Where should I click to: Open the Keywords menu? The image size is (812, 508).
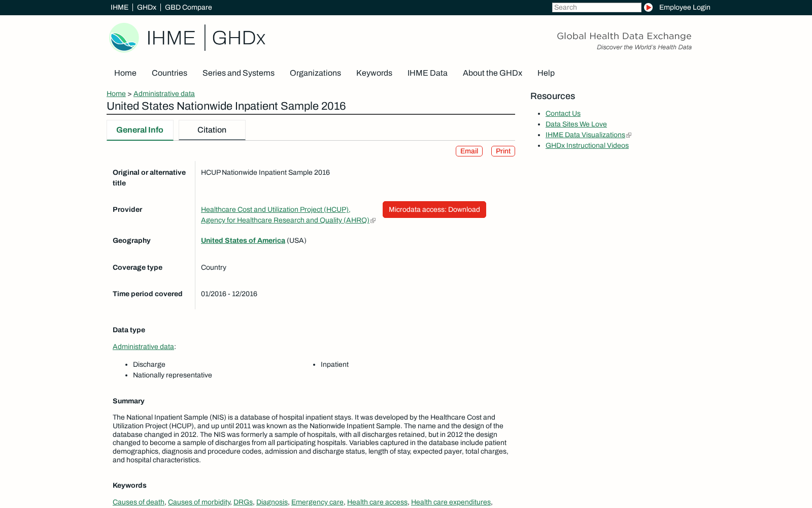374,73
